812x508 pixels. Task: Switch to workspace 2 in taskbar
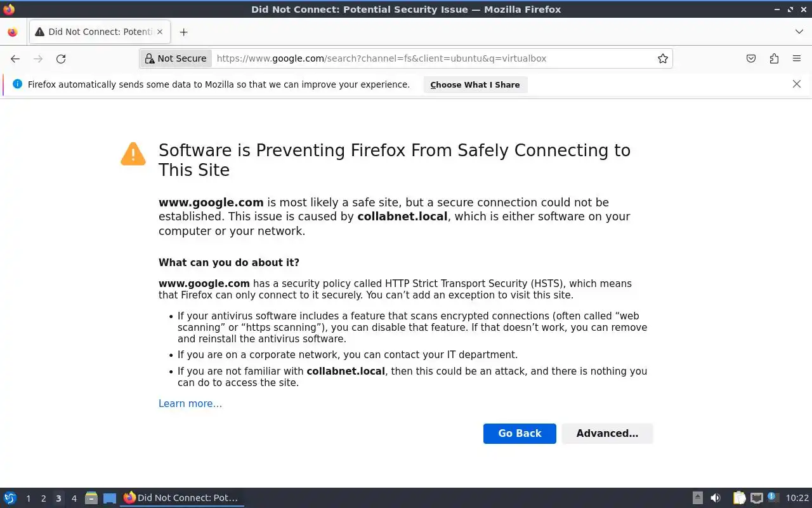coord(43,498)
